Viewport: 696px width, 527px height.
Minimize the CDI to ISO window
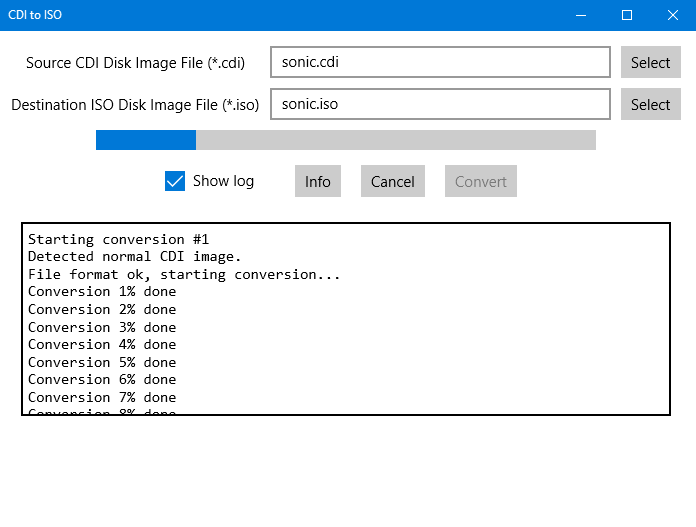point(581,15)
